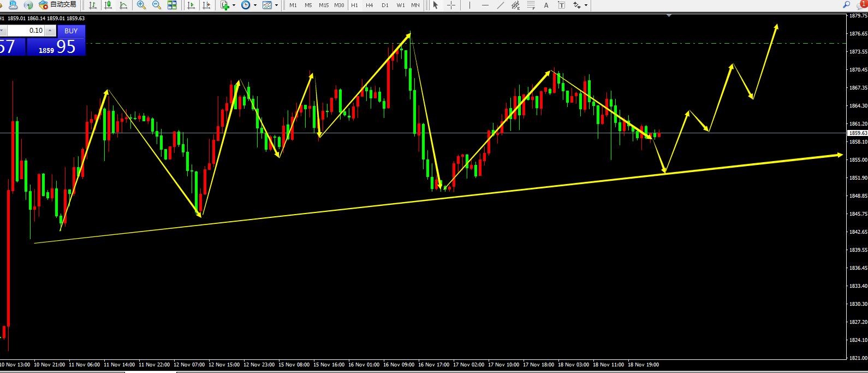Toggle chart shift from right edge
The image size is (868, 373).
pyautogui.click(x=206, y=5)
